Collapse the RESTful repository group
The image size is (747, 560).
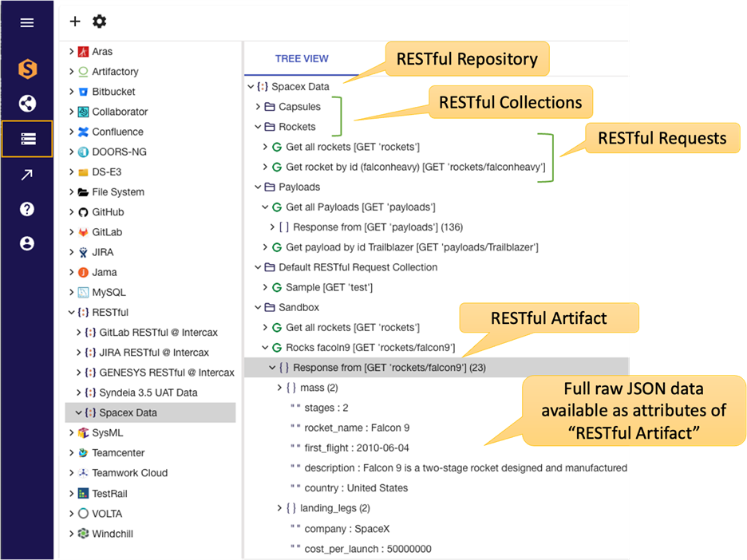coord(72,313)
